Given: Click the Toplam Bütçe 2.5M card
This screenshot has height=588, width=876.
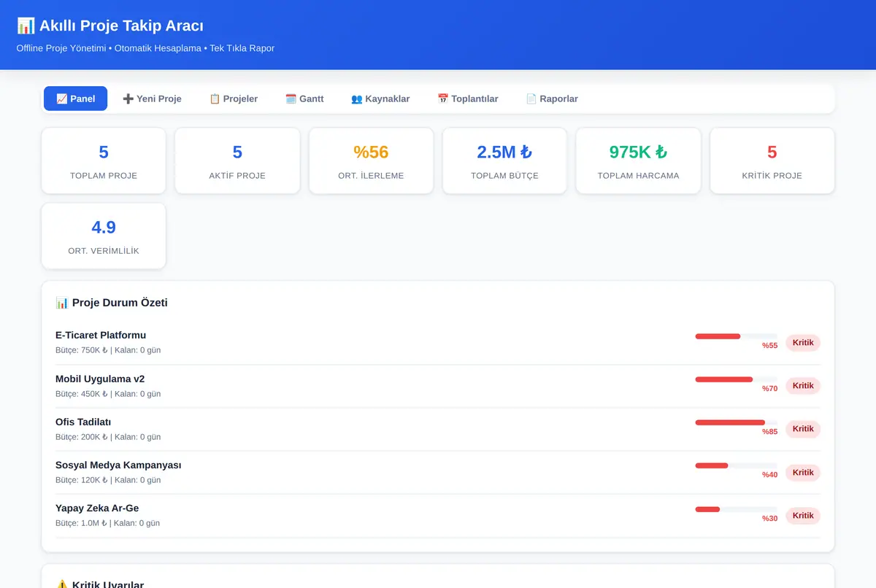Looking at the screenshot, I should point(504,161).
